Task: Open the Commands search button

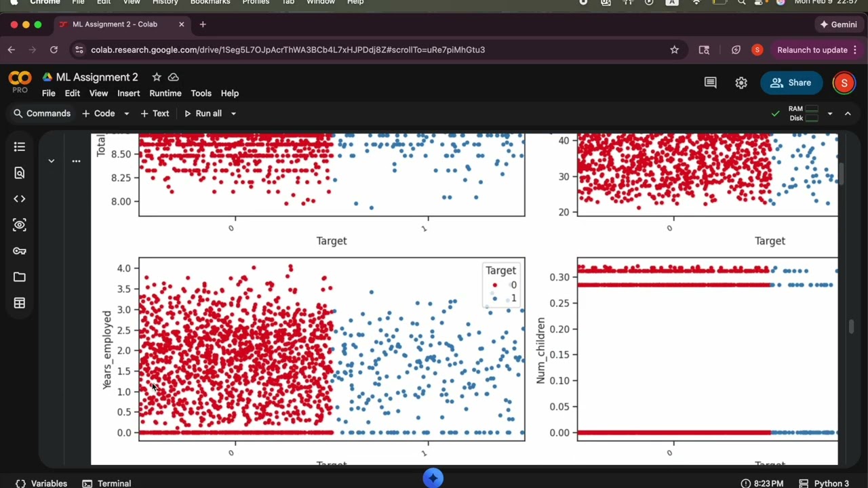Action: click(x=42, y=114)
